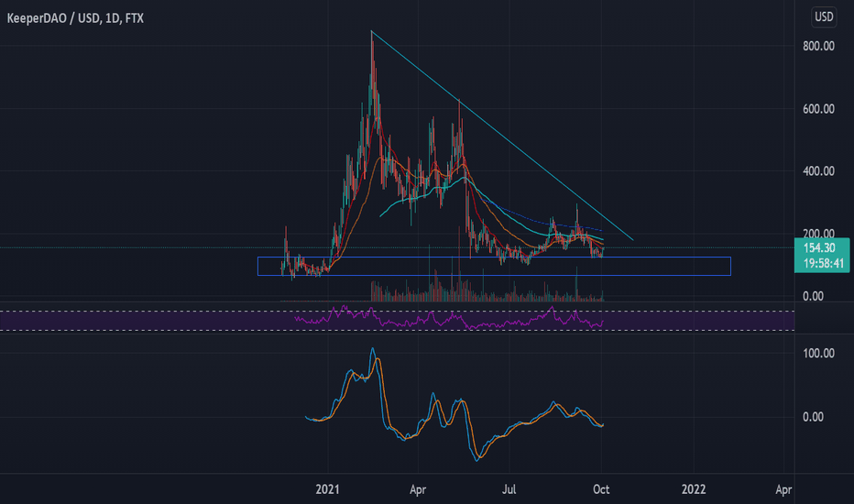Click the 600.00 price axis label
The height and width of the screenshot is (504, 854).
pyautogui.click(x=818, y=109)
